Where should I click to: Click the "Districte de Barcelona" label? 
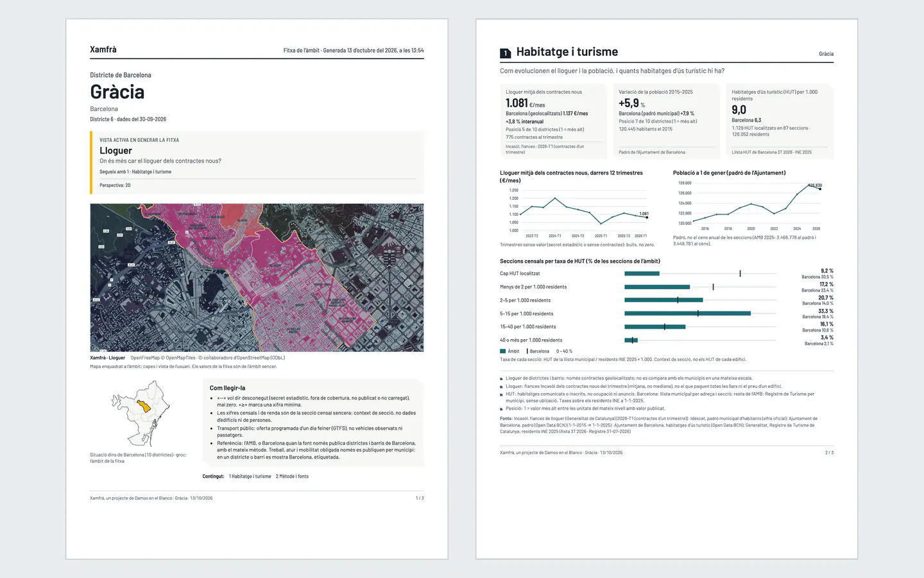click(x=121, y=75)
